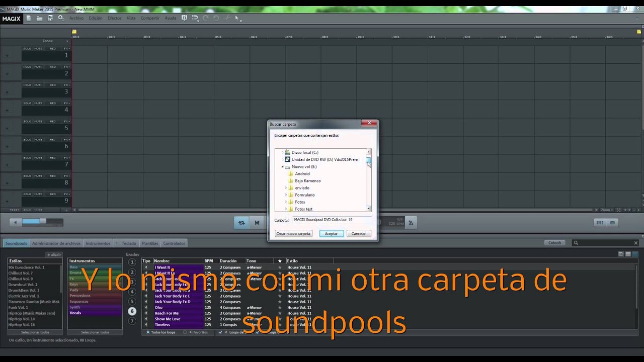Open the Archivo menu

pos(76,18)
